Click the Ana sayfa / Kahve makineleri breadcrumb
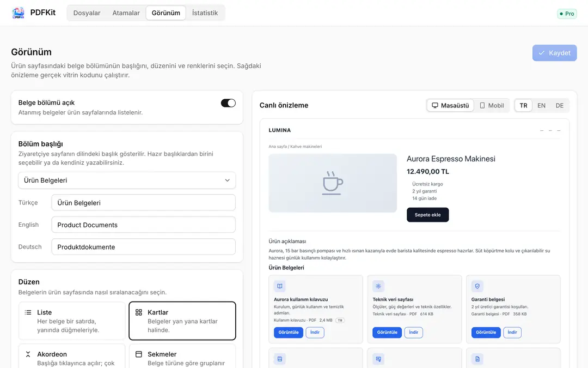Screen dimensions: 588x368 [x=295, y=147]
